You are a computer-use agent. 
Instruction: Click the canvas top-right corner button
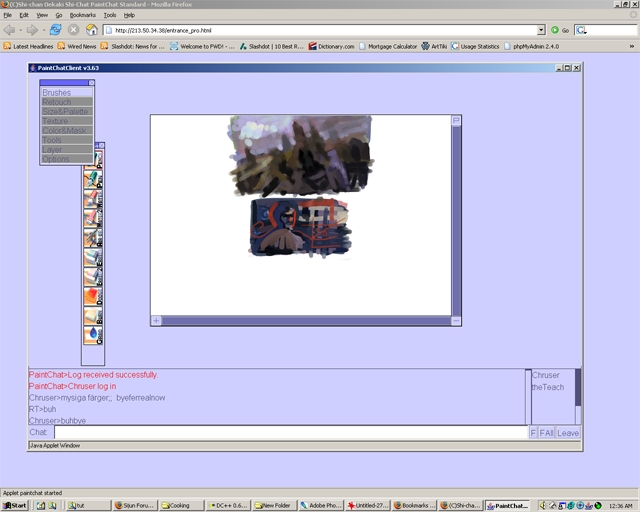456,120
